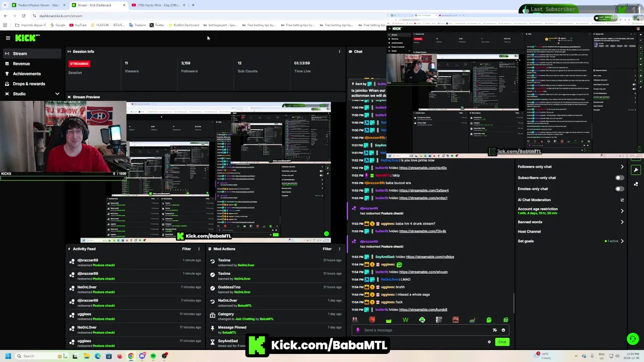Open the hamburger menu beside the Kick logo
Viewport: 644px width, 362px height.
(8, 38)
